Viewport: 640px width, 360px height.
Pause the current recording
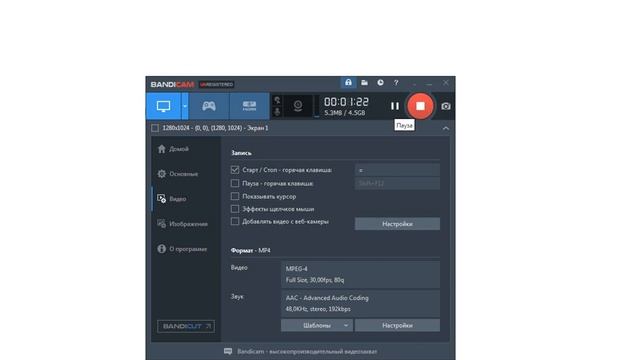click(x=395, y=106)
